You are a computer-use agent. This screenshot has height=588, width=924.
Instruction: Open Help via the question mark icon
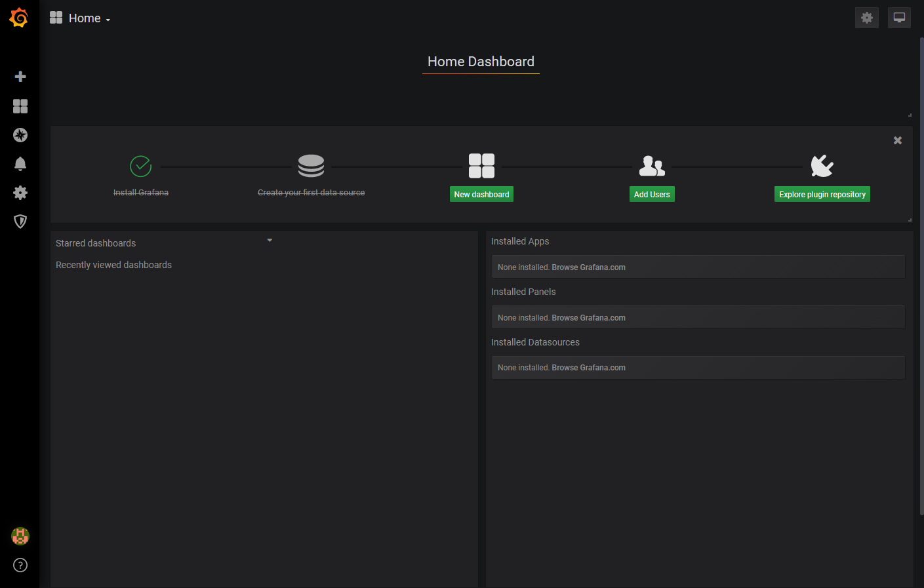pos(20,565)
